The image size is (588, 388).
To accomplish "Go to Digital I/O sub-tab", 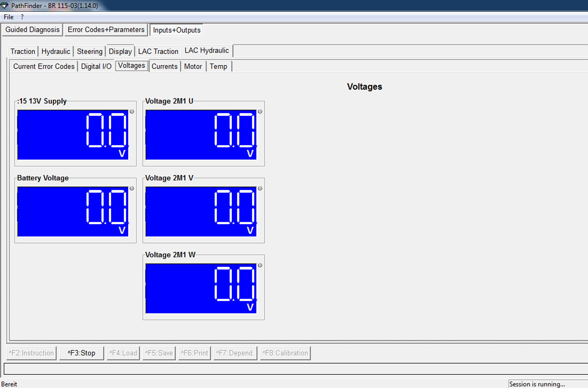I will click(96, 66).
